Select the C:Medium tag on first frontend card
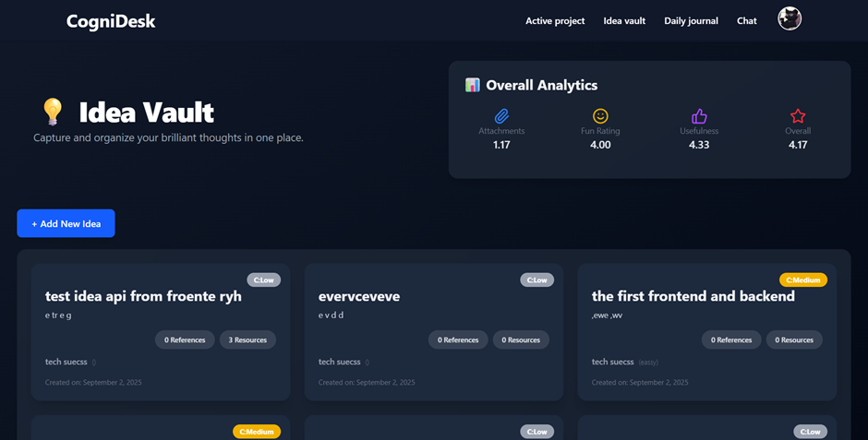This screenshot has width=868, height=440. pyautogui.click(x=803, y=279)
